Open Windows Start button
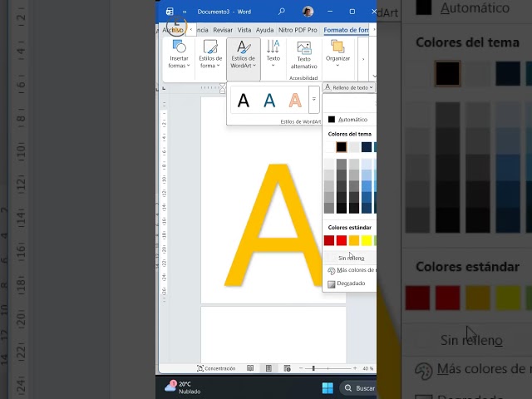 [328, 388]
